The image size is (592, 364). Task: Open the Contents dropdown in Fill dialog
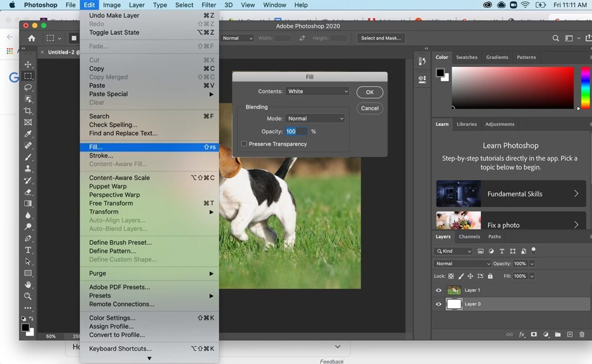coord(317,91)
